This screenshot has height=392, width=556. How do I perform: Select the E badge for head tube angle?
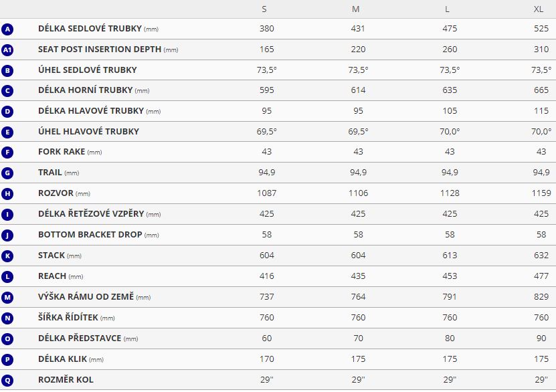7,132
